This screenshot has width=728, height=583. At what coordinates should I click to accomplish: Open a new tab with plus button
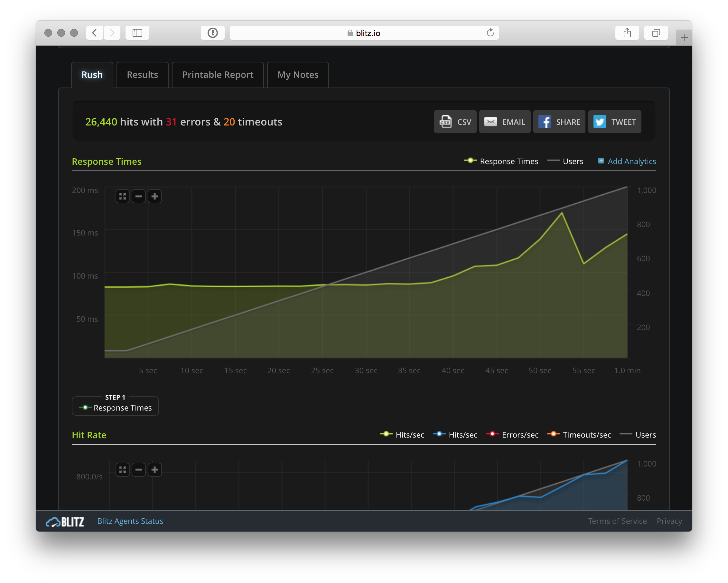pos(684,37)
